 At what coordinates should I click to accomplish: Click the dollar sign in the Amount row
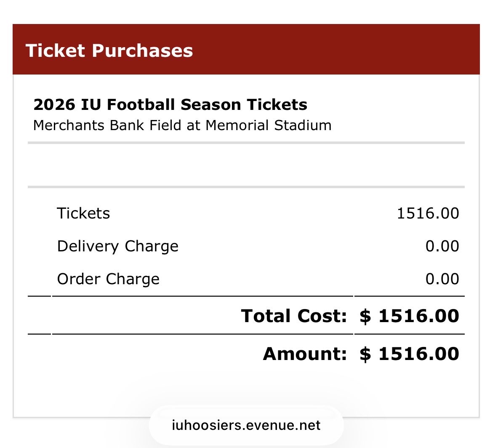coord(365,354)
